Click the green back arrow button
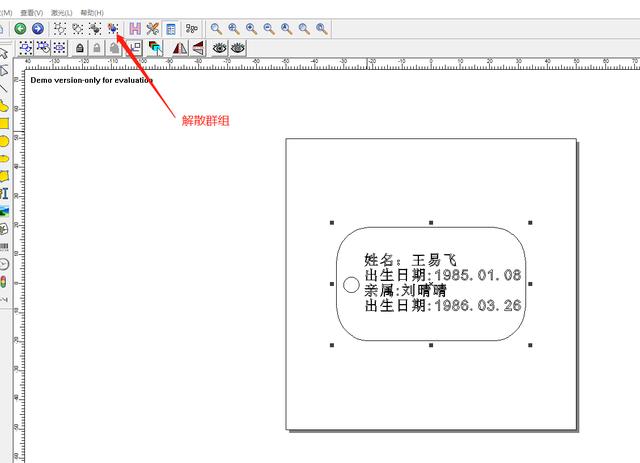Screen dimensions: 640x463 (20, 29)
